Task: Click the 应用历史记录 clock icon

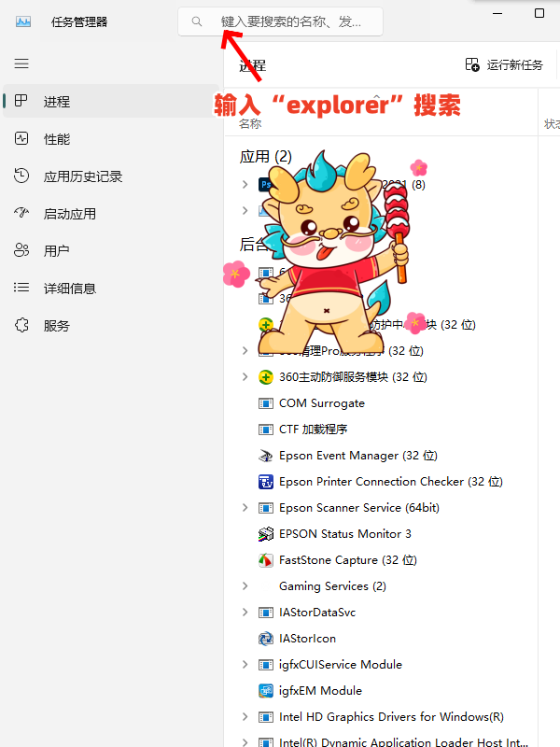Action: 21,176
